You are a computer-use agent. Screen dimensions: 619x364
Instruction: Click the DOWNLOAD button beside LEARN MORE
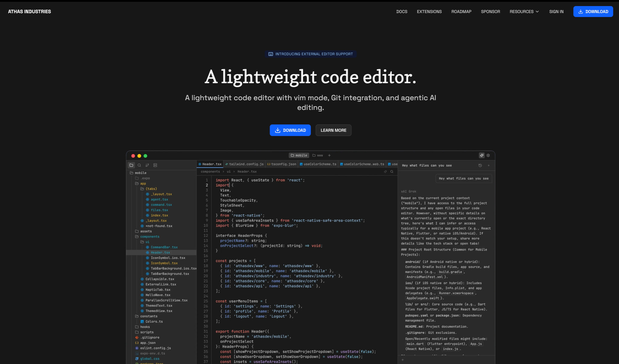click(290, 130)
